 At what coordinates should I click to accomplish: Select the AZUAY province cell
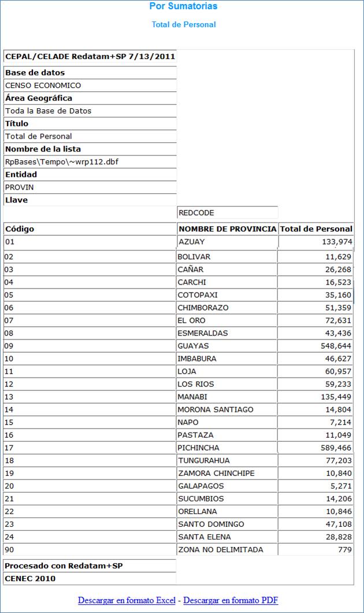point(227,242)
